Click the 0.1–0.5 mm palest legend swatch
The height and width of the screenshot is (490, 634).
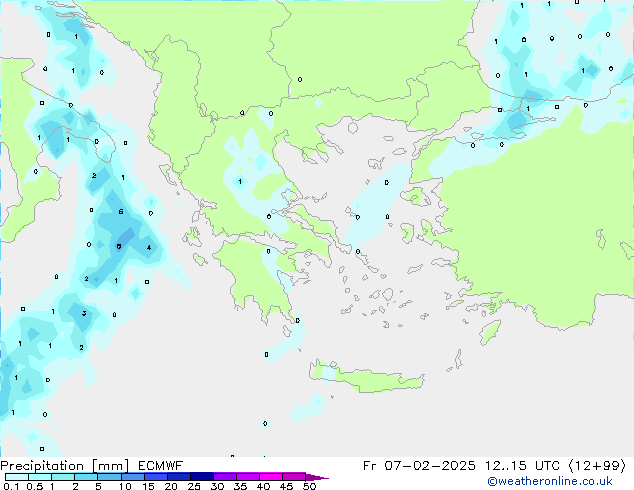[17, 477]
